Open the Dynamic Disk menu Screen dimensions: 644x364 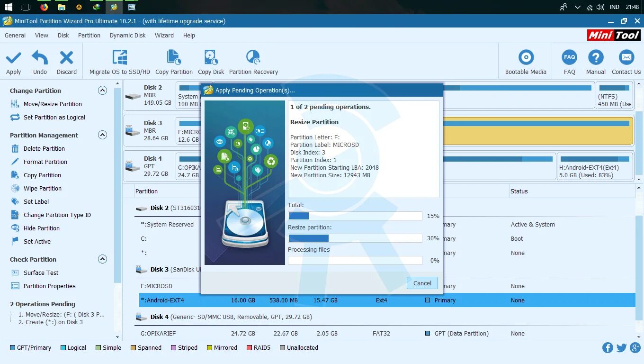pos(128,35)
